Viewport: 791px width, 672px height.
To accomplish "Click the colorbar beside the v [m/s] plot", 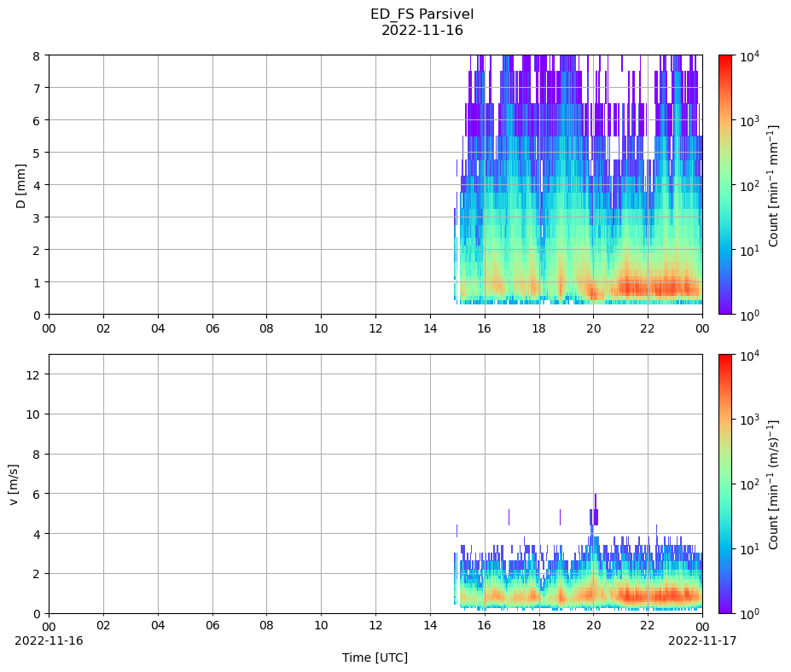I will click(725, 484).
